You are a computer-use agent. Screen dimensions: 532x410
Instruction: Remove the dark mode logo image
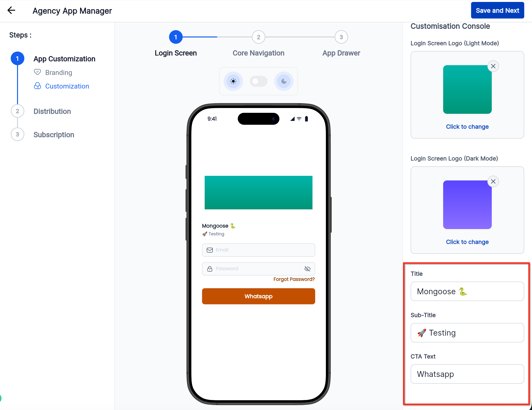tap(493, 181)
